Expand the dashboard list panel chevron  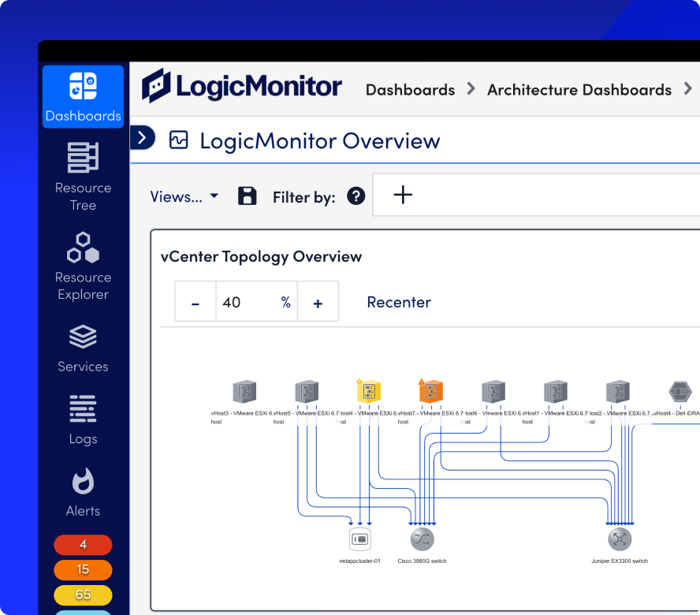tap(143, 137)
